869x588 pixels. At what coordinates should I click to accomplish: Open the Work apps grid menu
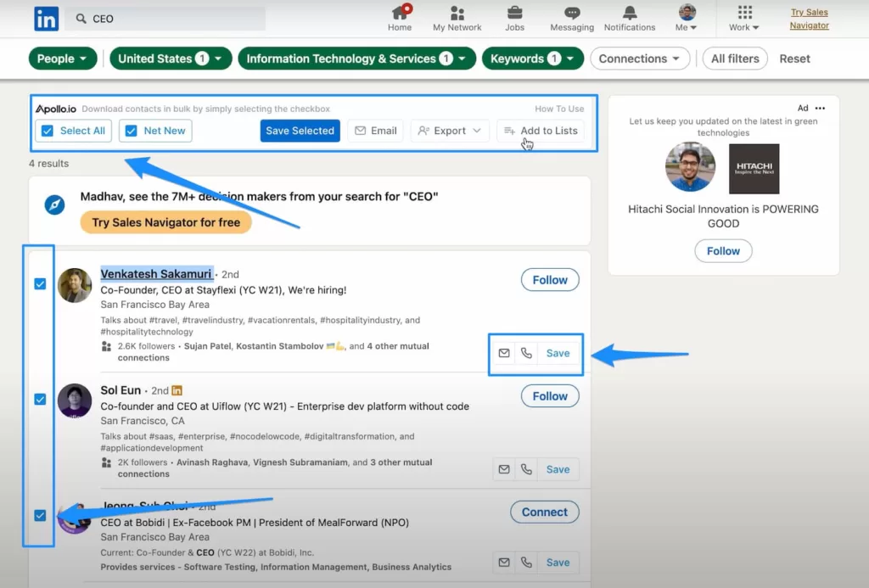tap(744, 19)
